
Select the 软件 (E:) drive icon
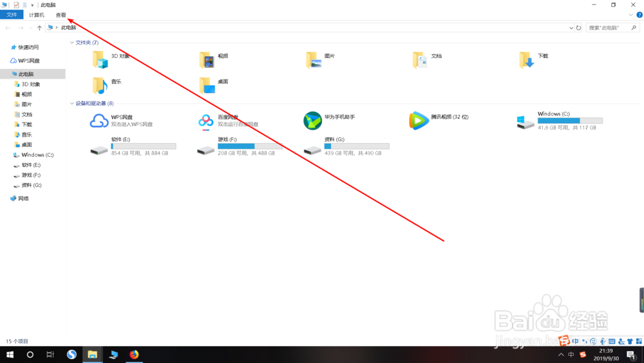point(99,150)
